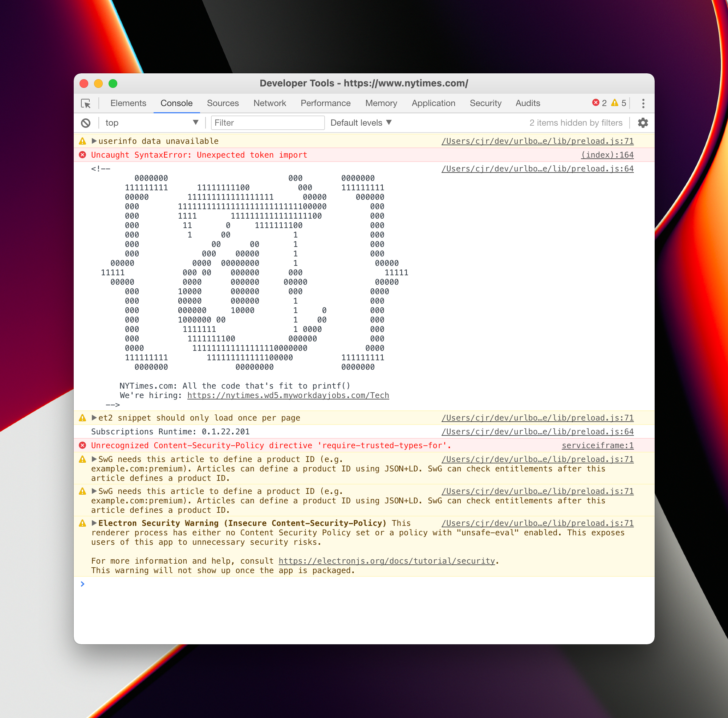Image resolution: width=728 pixels, height=718 pixels.
Task: Click the Elements tab in DevTools
Action: [129, 103]
